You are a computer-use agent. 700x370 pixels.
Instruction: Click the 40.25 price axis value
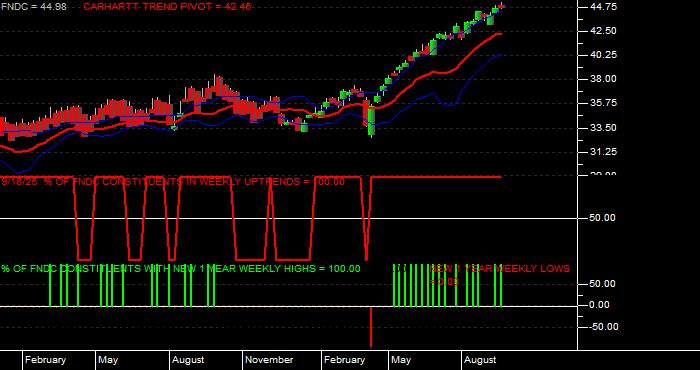pos(604,55)
